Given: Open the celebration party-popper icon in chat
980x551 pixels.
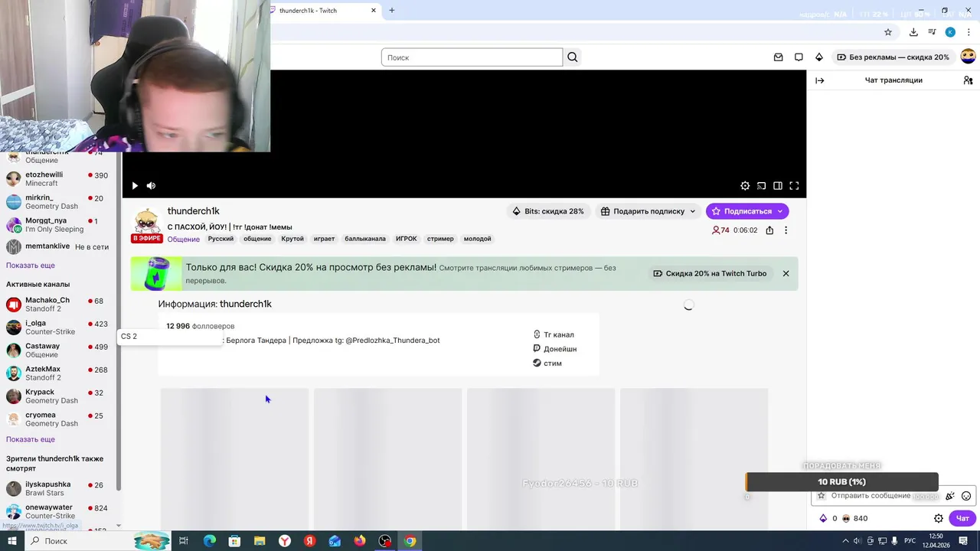Looking at the screenshot, I should pos(950,496).
